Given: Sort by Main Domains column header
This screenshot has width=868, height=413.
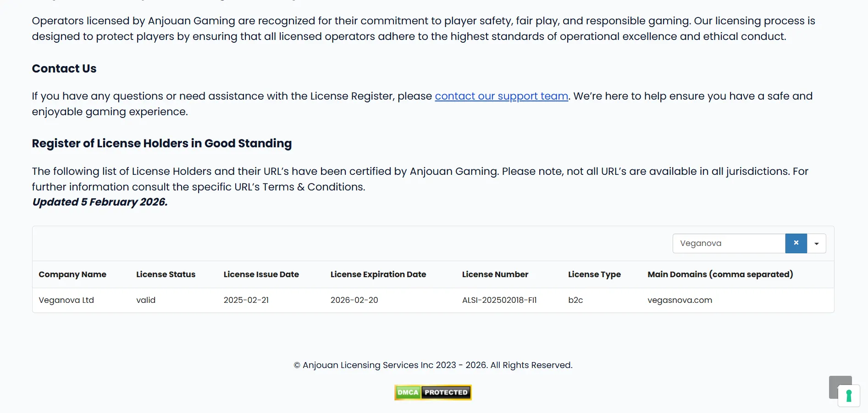Looking at the screenshot, I should pos(720,274).
